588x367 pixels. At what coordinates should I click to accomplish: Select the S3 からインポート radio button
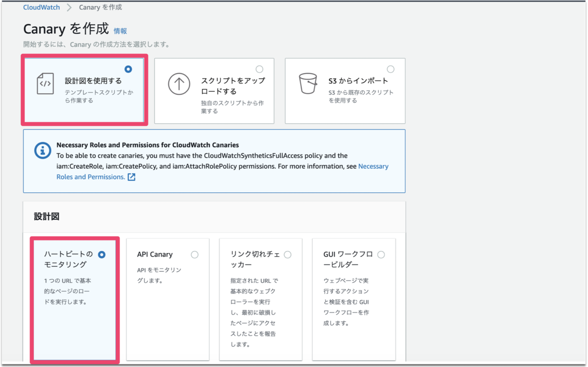[x=391, y=69]
